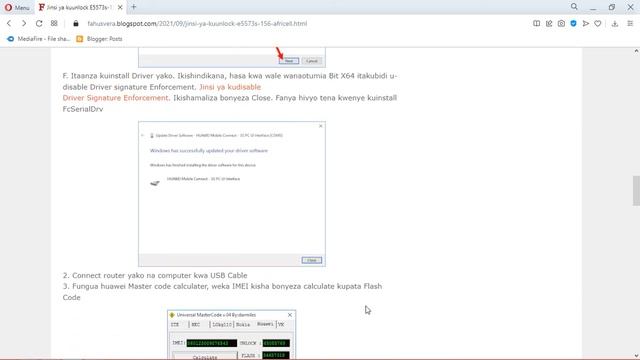
Task: Open the downloads icon
Action: tap(615, 24)
